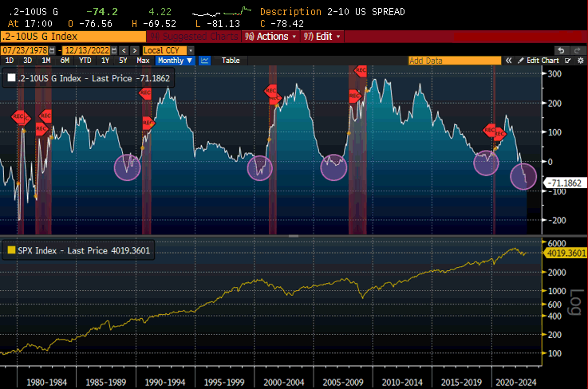Click the 4019.3601 SPX axis value label

click(566, 253)
